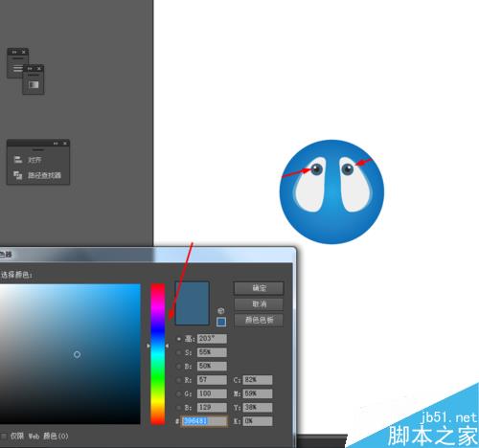
Task: Click the B field showing 129
Action: coord(212,407)
